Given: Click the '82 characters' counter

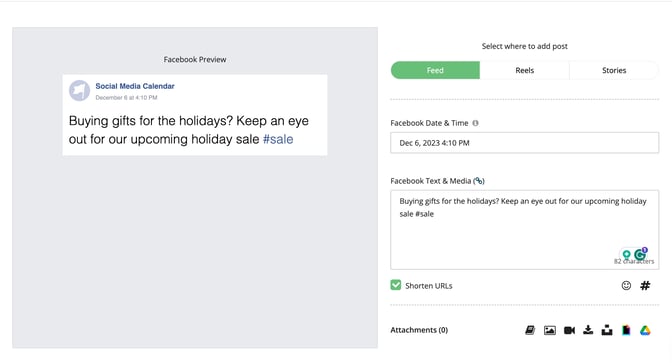Looking at the screenshot, I should tap(634, 261).
